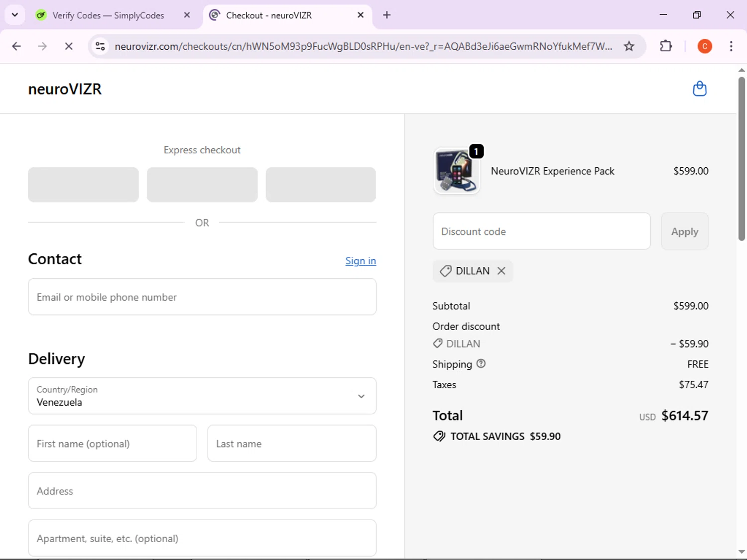
Task: Open the Chrome profile avatar
Action: tap(704, 46)
